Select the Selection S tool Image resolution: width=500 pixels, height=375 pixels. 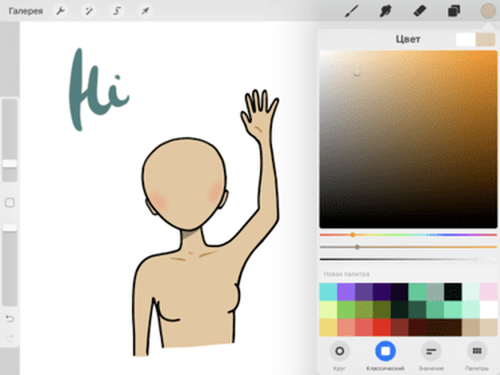point(117,11)
